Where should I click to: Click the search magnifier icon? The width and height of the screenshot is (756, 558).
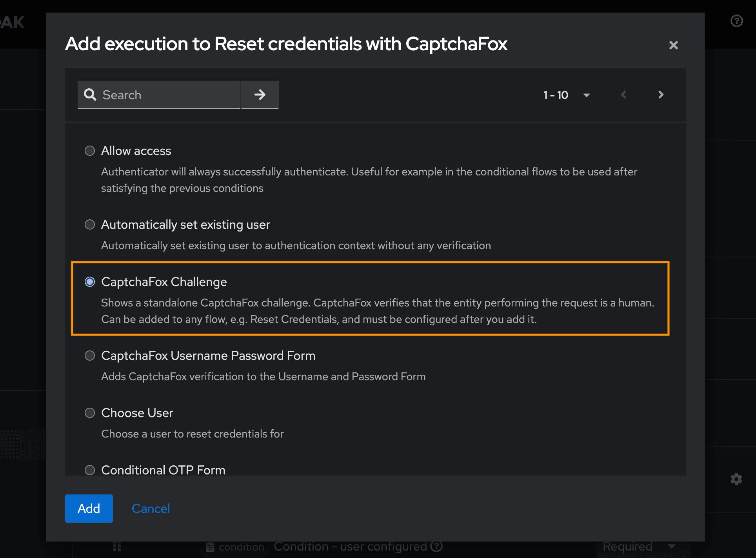pos(90,95)
